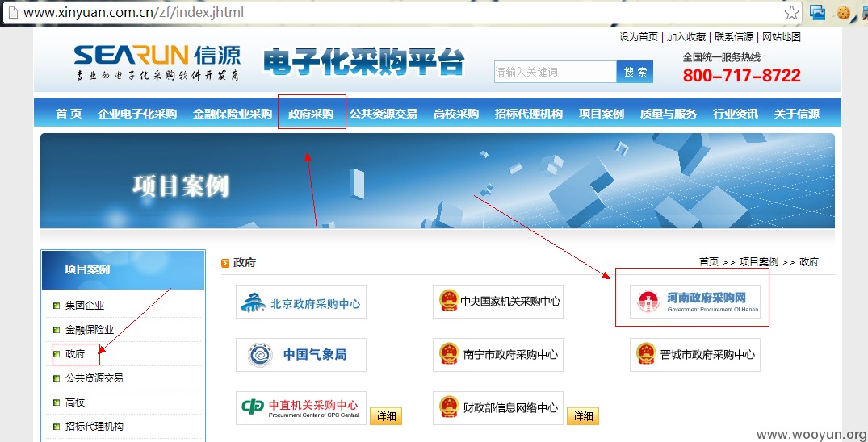
Task: Click the green bullet beside 高校
Action: click(56, 402)
